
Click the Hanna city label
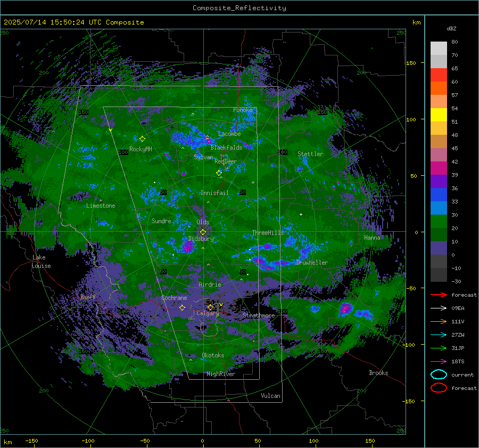click(x=372, y=238)
